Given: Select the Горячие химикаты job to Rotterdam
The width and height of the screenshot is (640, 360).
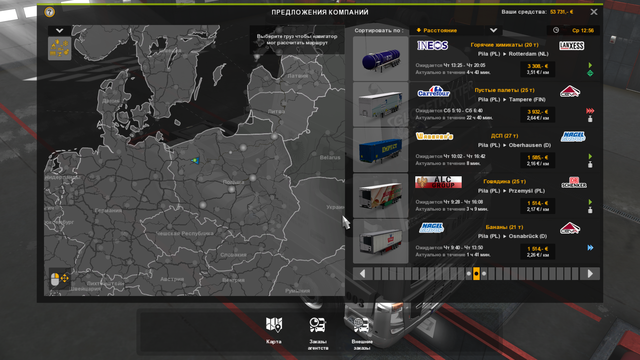Looking at the screenshot, I should pyautogui.click(x=477, y=58).
